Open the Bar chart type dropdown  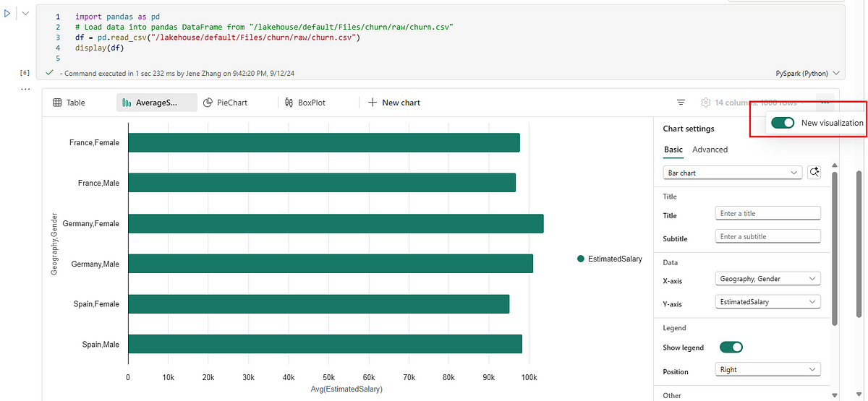732,173
